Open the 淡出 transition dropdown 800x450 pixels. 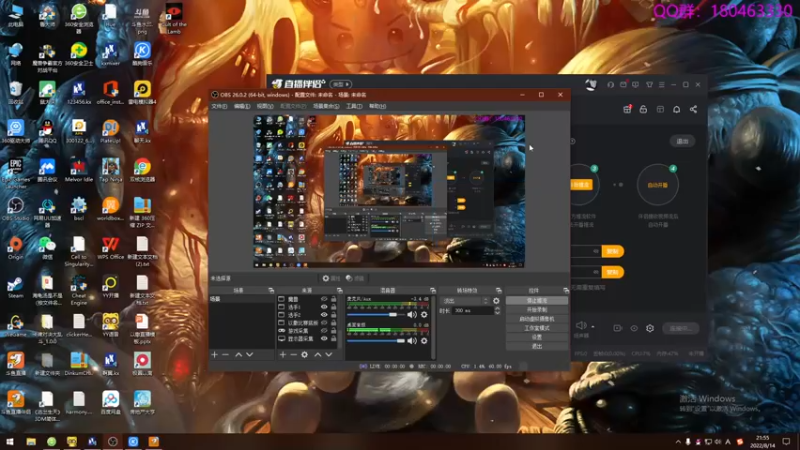pyautogui.click(x=465, y=301)
